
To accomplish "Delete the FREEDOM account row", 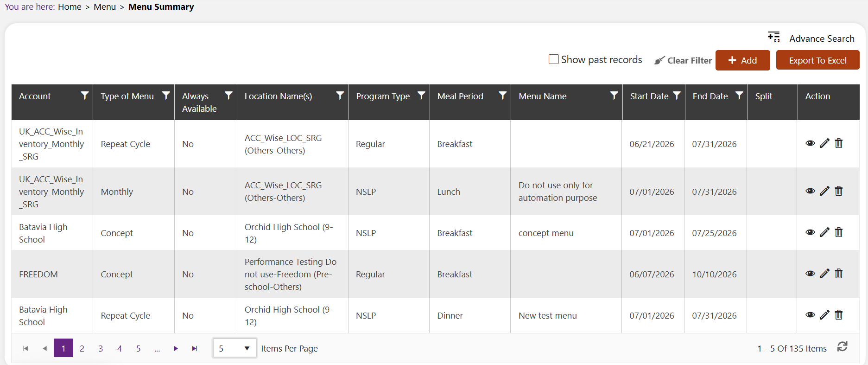I will pyautogui.click(x=839, y=274).
